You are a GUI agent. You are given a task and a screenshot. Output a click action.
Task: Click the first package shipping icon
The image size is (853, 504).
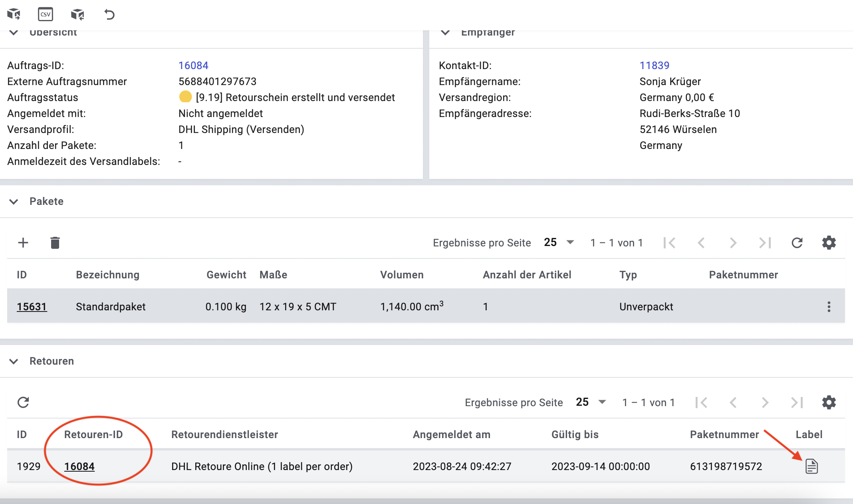14,14
